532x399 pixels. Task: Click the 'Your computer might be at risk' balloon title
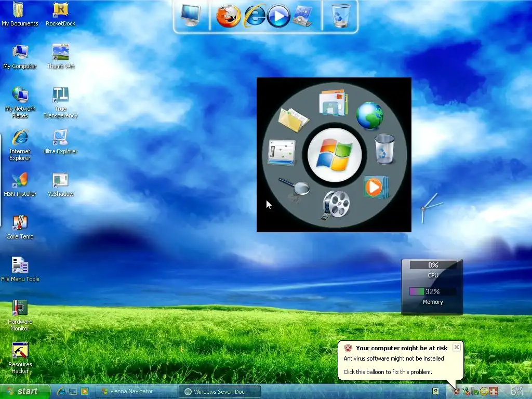pos(402,348)
